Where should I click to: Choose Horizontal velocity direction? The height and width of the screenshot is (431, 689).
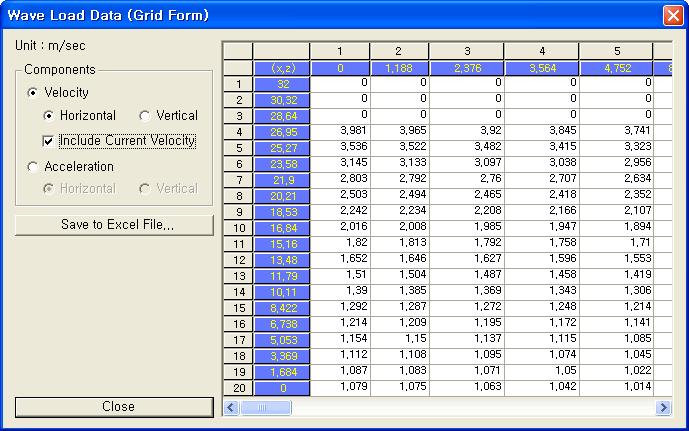point(48,116)
